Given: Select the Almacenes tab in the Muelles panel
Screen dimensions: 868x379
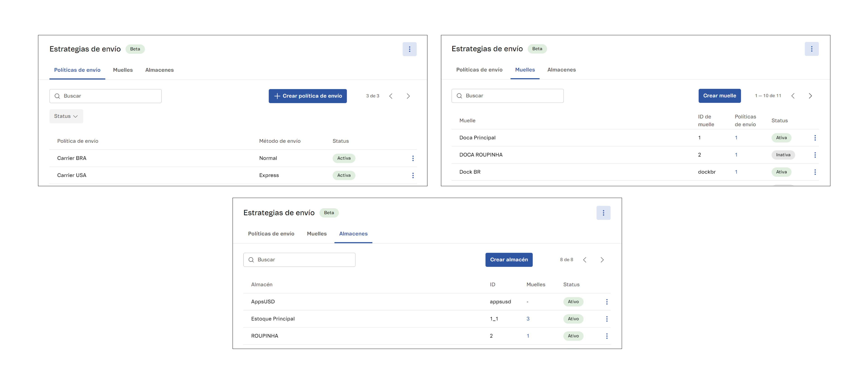Looking at the screenshot, I should pyautogui.click(x=561, y=69).
